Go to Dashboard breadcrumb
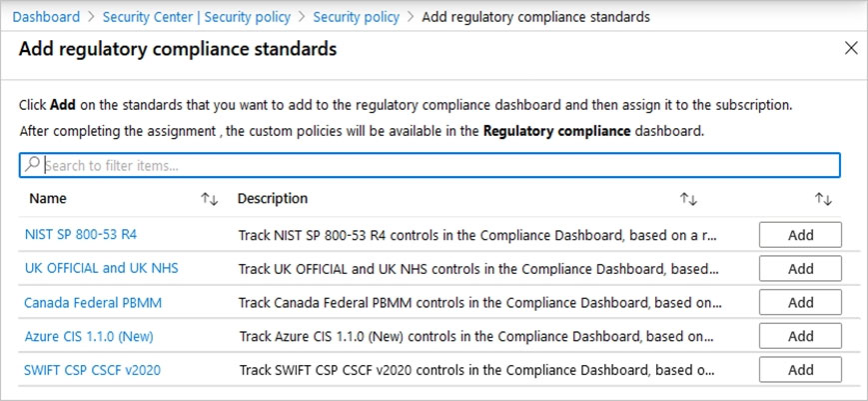 click(x=46, y=17)
